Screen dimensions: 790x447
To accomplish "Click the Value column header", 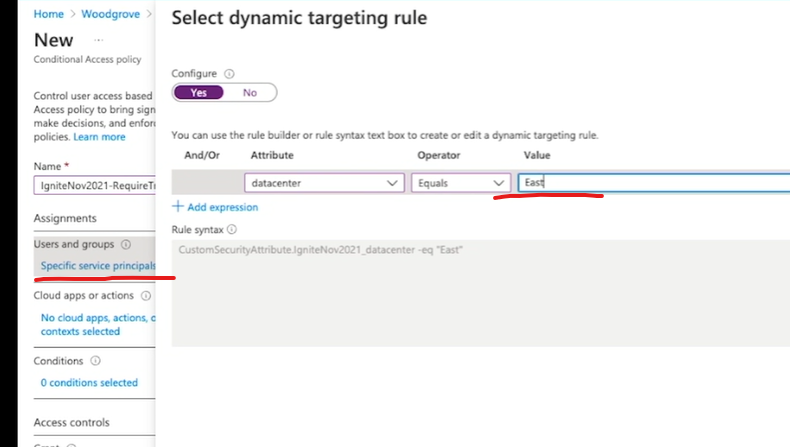I will pyautogui.click(x=537, y=155).
